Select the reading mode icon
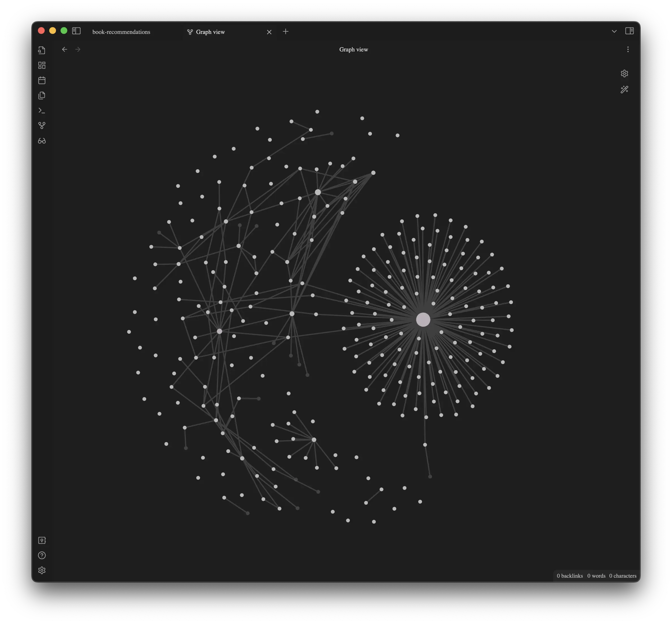Screen dimensions: 672x624 (42, 141)
